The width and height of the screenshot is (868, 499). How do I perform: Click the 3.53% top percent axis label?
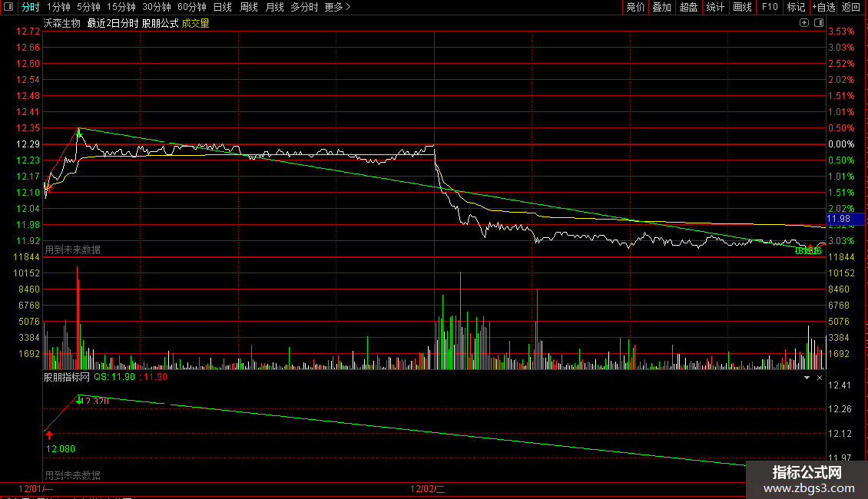(x=841, y=31)
